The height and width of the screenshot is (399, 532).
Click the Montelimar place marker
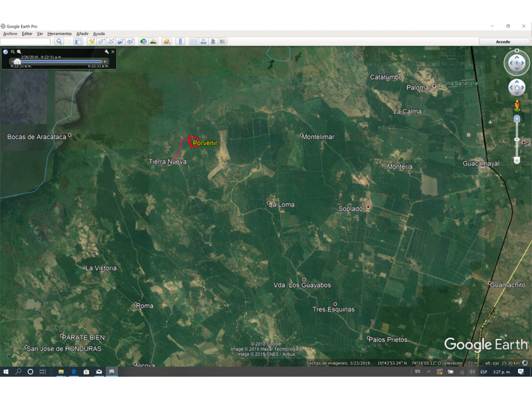coord(301,135)
